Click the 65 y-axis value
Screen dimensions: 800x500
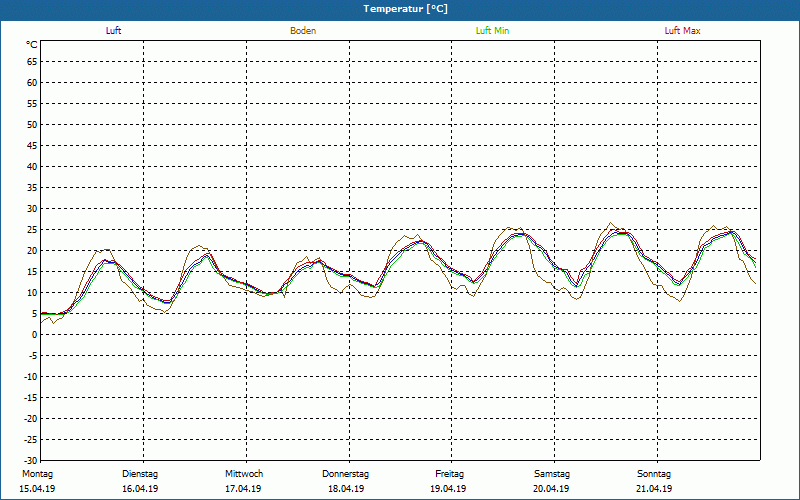pos(32,62)
